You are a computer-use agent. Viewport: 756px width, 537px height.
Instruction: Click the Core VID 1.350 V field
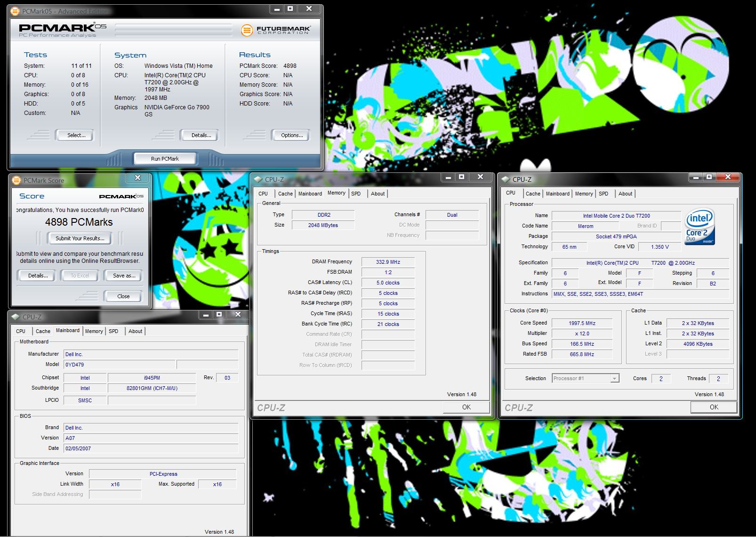[x=659, y=247]
